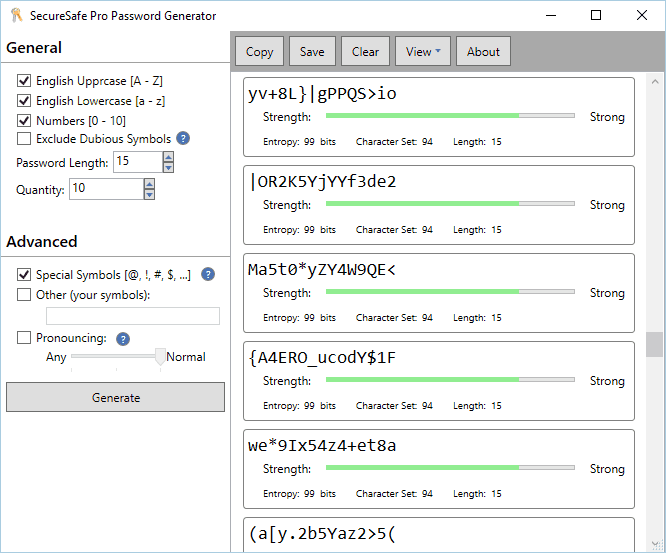
Task: Select password yv+8L}|gPPQS>io
Action: coord(322,94)
